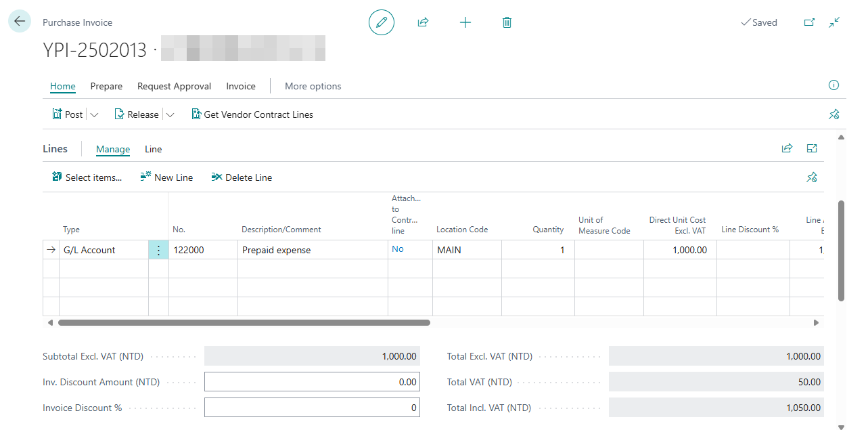
Task: Expand the Release dropdown arrow
Action: point(170,115)
